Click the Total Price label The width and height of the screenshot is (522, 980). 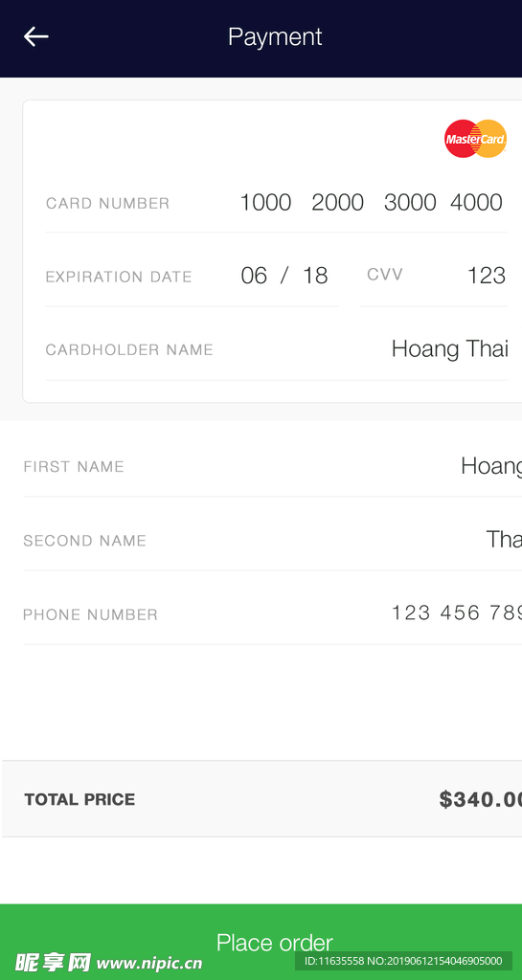pyautogui.click(x=79, y=799)
